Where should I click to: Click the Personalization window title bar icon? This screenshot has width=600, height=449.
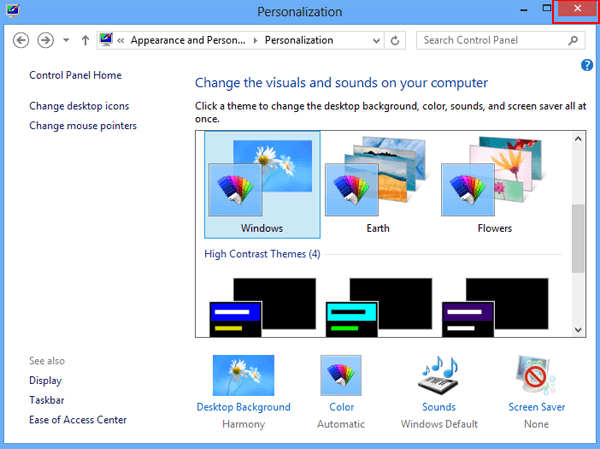coord(12,11)
